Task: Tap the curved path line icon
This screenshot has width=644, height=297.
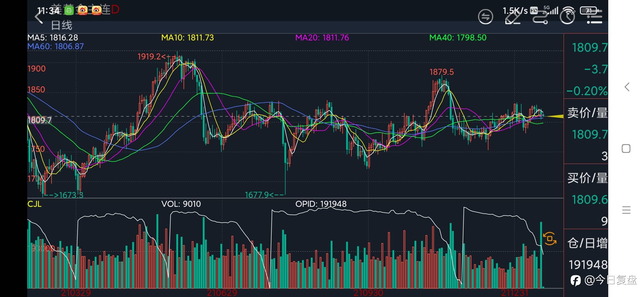Action: (540, 18)
